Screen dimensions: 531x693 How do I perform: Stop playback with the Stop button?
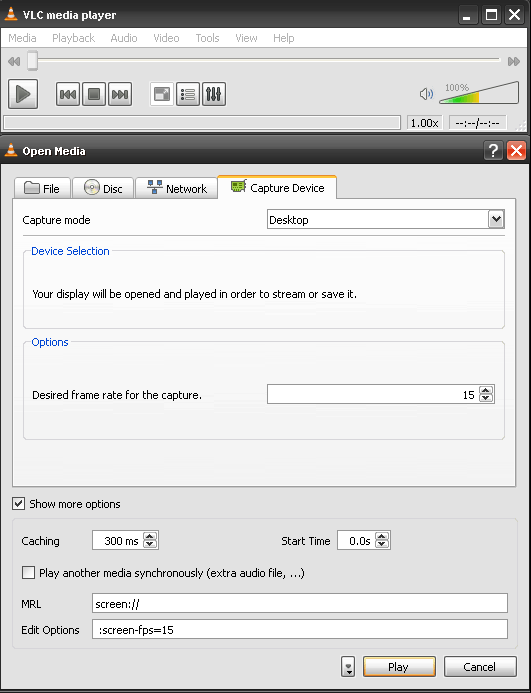[94, 94]
